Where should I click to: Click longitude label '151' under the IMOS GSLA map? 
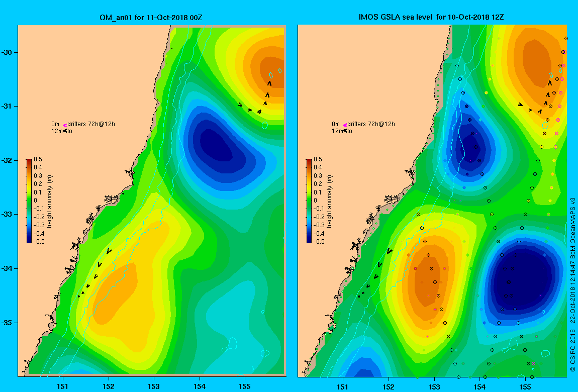343,386
